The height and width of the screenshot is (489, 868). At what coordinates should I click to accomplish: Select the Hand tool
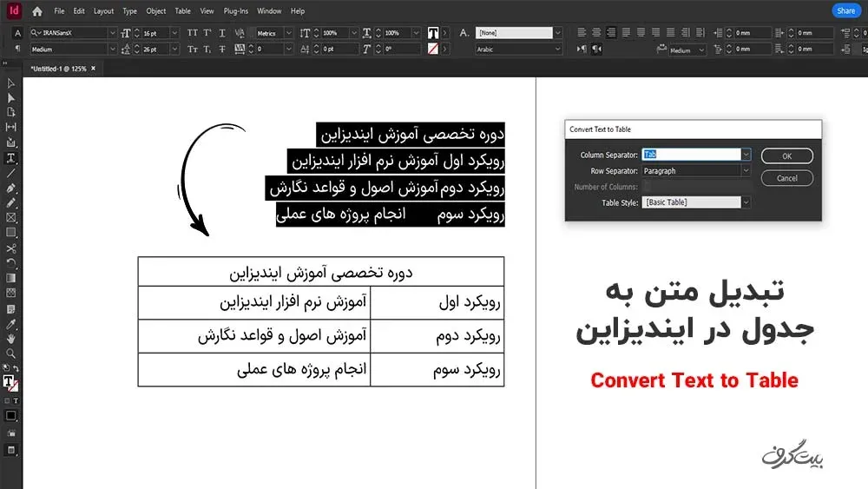point(10,339)
